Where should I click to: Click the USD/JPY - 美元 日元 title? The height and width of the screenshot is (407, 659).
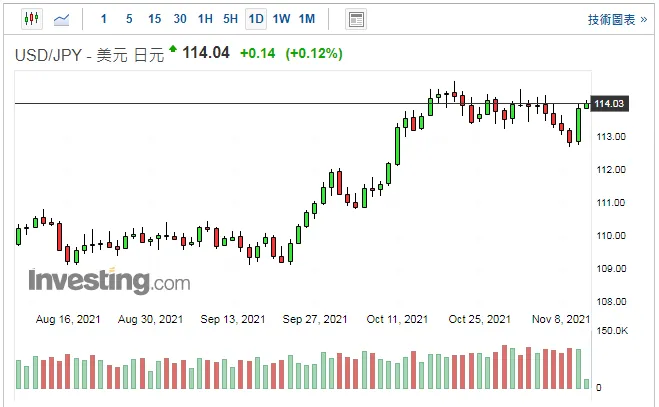89,55
